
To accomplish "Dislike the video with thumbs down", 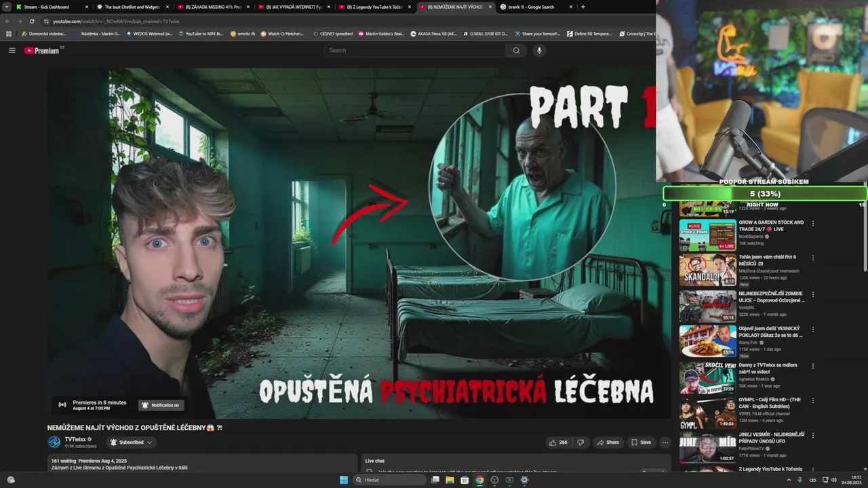I will coord(580,442).
